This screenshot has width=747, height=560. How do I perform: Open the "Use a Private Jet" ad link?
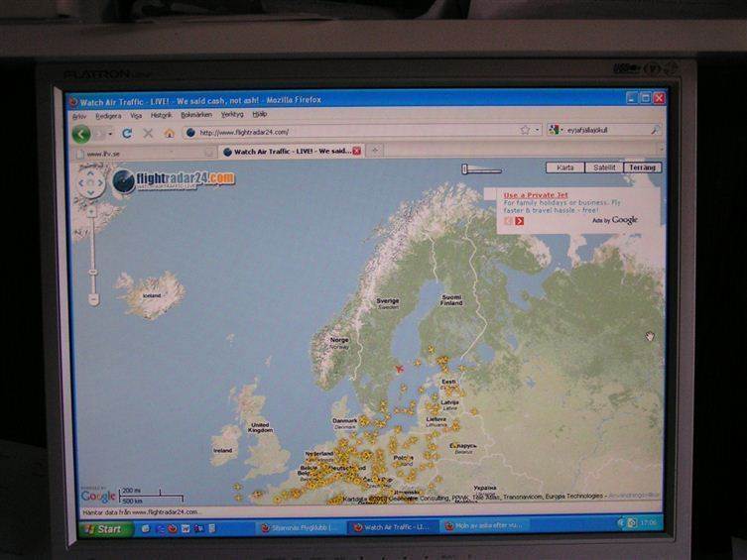point(535,195)
